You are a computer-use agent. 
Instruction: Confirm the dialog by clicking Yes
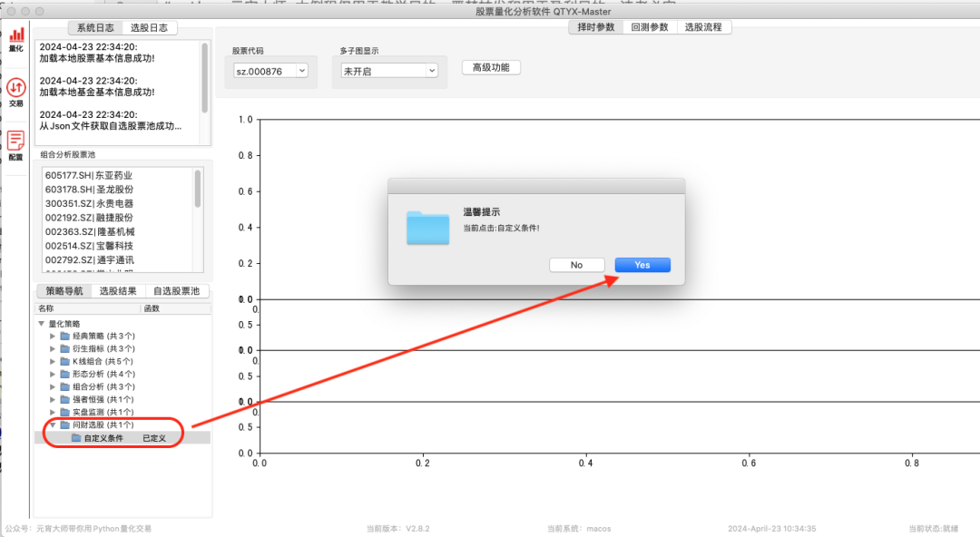click(642, 264)
